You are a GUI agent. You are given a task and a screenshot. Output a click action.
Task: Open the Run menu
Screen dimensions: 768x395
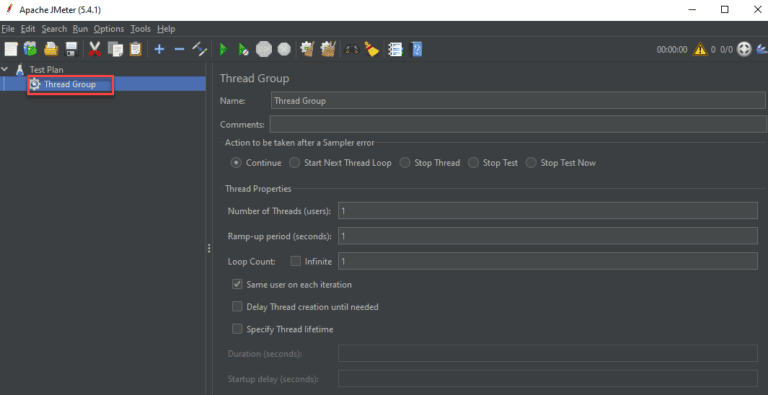click(x=80, y=29)
